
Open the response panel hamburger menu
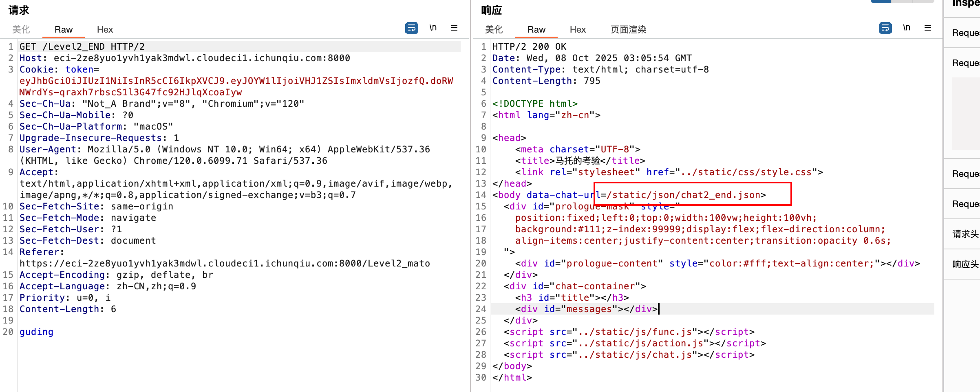[x=928, y=28]
